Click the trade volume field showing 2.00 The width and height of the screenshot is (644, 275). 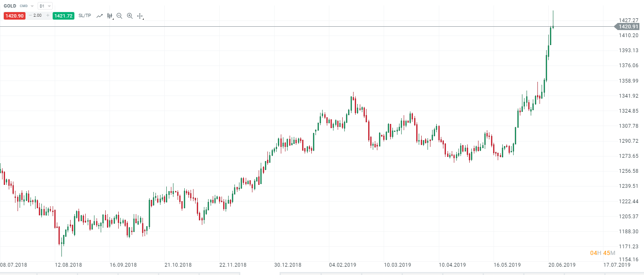point(38,16)
